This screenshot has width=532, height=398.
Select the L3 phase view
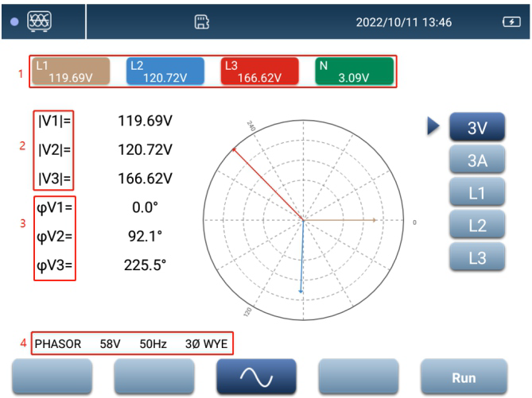pyautogui.click(x=476, y=257)
